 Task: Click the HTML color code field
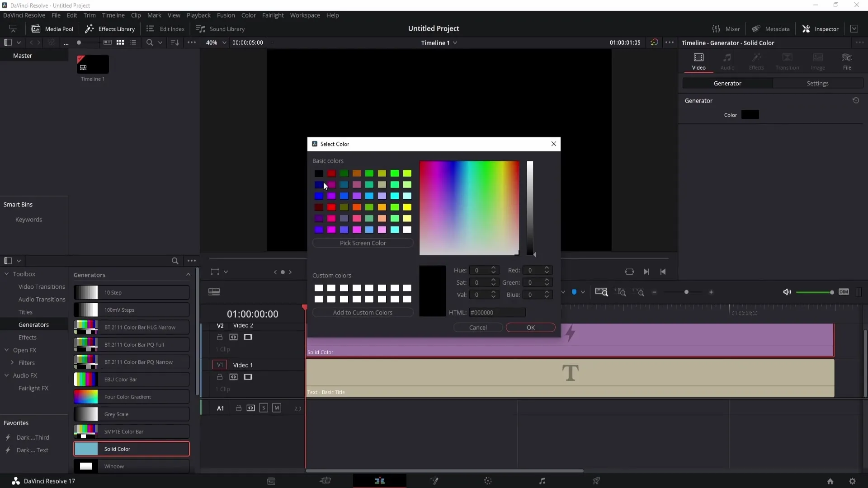[x=497, y=313]
